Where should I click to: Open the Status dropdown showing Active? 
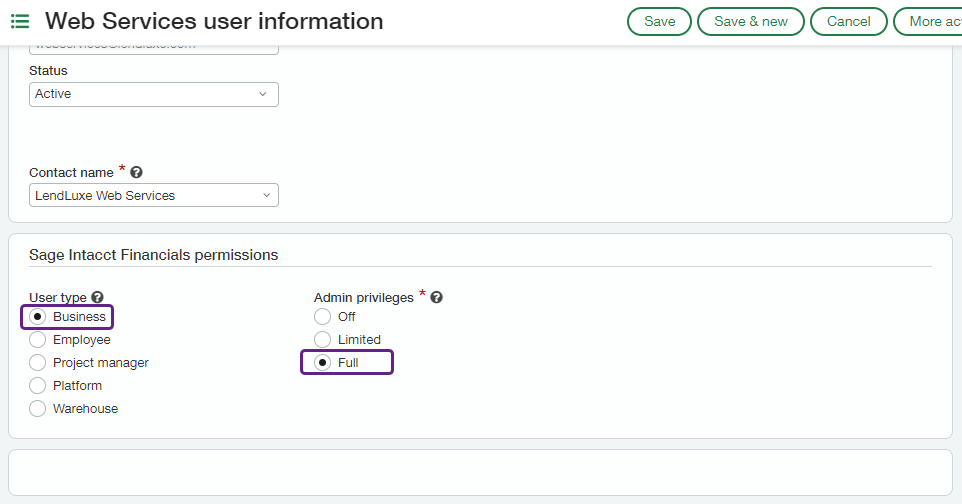click(154, 94)
